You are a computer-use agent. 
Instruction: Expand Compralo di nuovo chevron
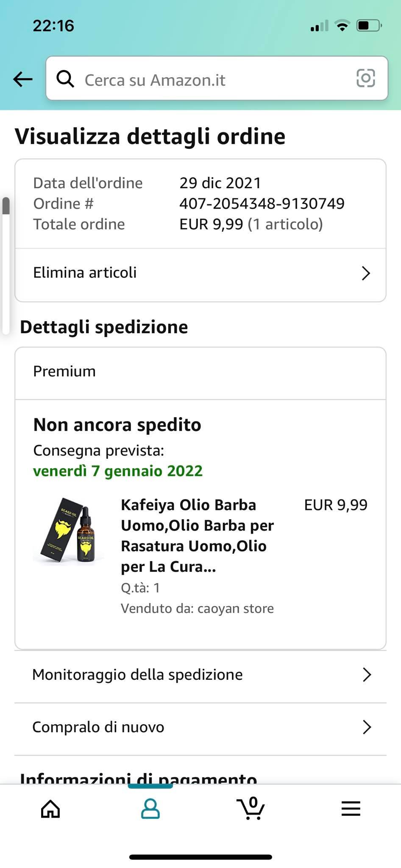[367, 727]
